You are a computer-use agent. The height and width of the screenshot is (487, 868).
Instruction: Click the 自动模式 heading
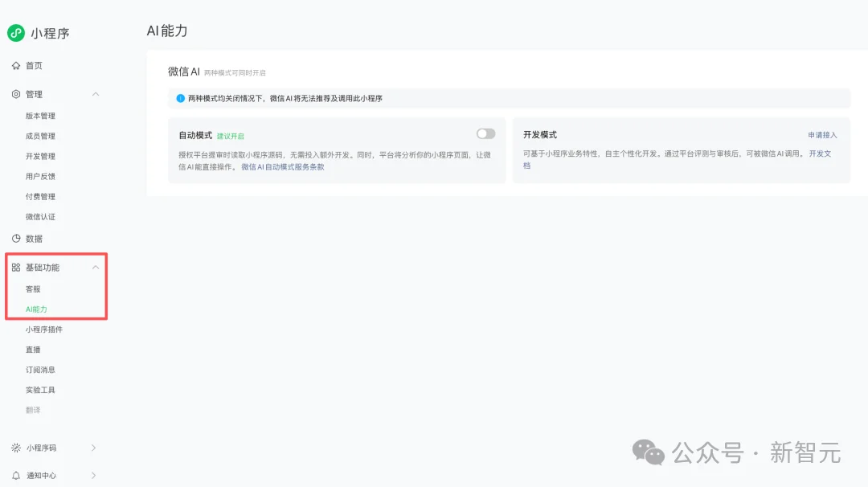pyautogui.click(x=195, y=135)
